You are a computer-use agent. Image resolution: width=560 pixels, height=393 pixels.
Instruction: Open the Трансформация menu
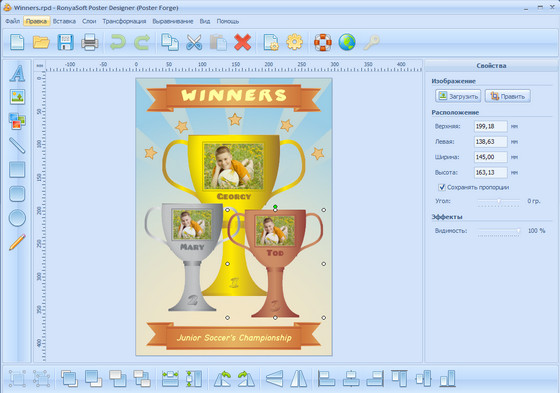pyautogui.click(x=124, y=21)
